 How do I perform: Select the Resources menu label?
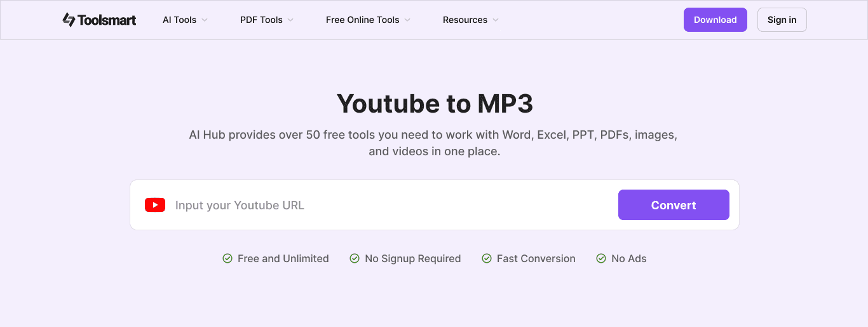[x=465, y=20]
